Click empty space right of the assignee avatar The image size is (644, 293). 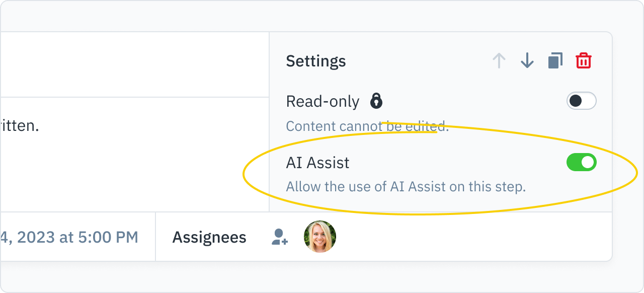[473, 237]
